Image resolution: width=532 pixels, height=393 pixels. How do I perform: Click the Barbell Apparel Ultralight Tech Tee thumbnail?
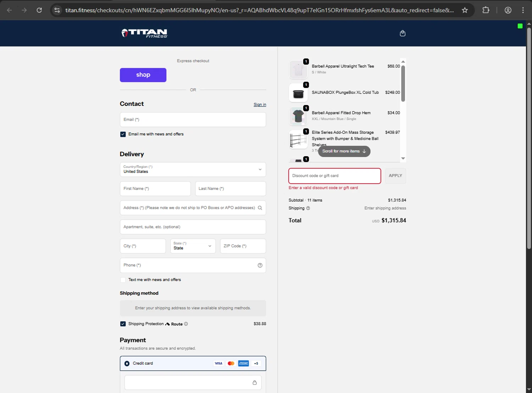[x=298, y=69]
